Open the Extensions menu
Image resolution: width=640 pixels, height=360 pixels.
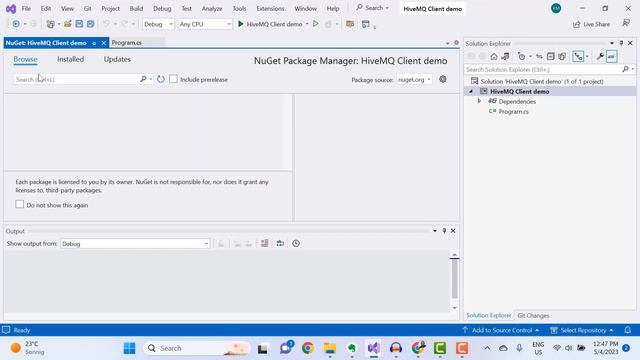(x=270, y=8)
